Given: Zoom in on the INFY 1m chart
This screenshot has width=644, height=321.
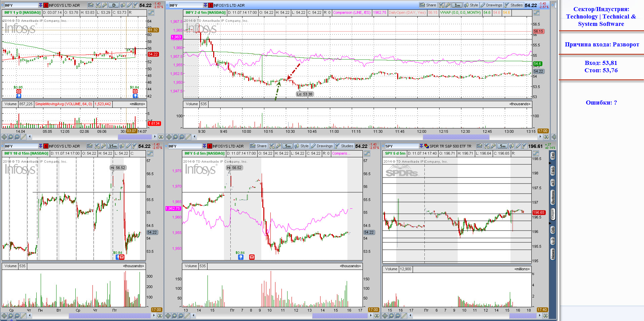Looking at the screenshot, I should (x=176, y=137).
